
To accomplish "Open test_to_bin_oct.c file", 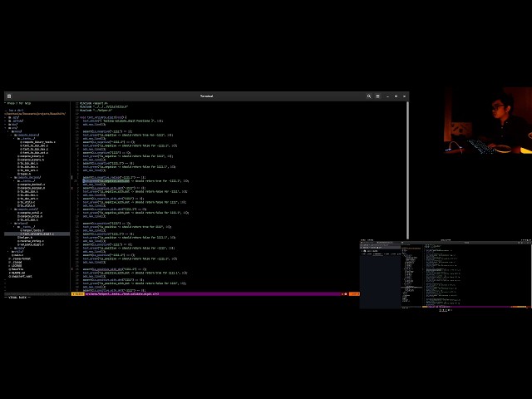I will (34, 153).
